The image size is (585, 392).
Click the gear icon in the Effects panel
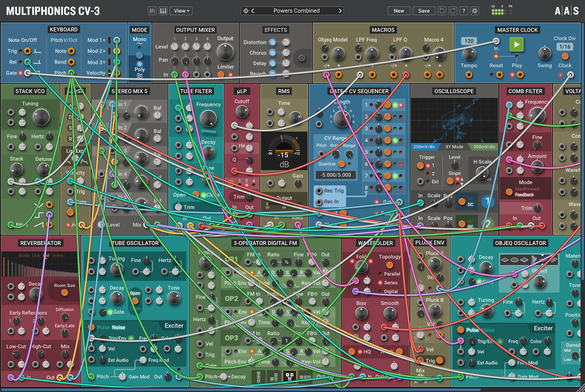coord(302,58)
